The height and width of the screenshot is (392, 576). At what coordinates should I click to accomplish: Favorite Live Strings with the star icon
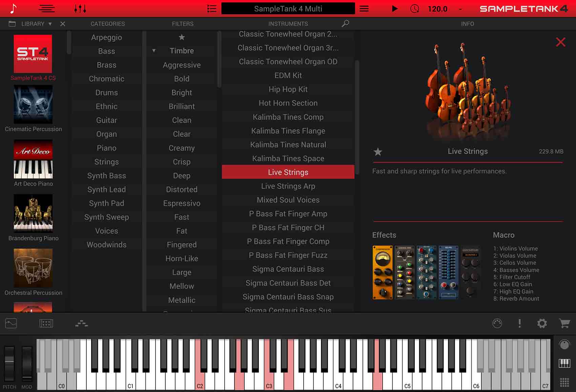378,152
